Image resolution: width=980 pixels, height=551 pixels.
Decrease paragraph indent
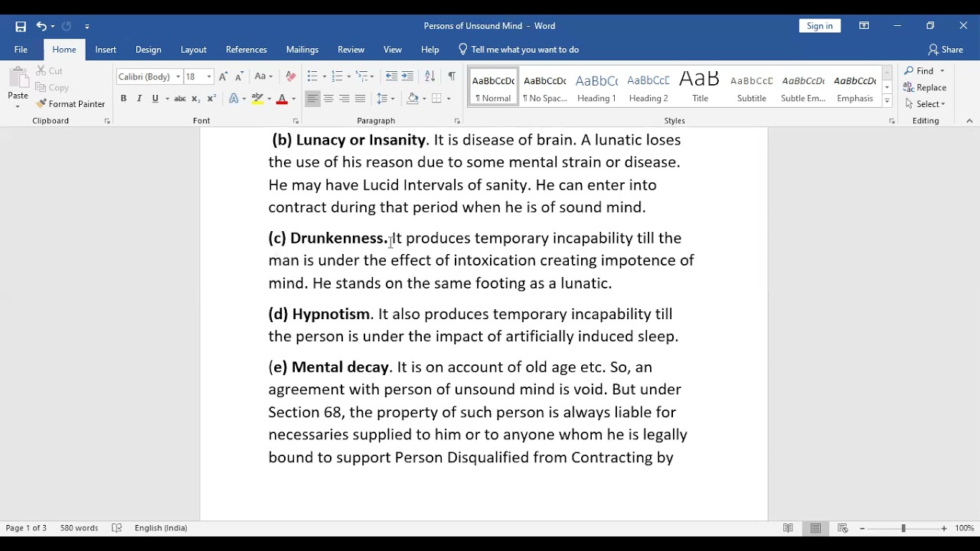pyautogui.click(x=391, y=77)
